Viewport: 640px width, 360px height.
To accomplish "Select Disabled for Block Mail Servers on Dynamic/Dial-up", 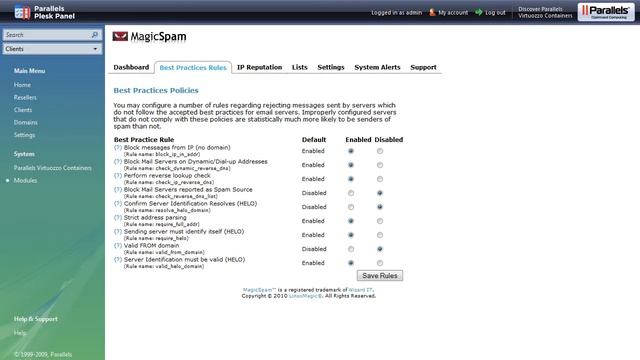I will 380,165.
